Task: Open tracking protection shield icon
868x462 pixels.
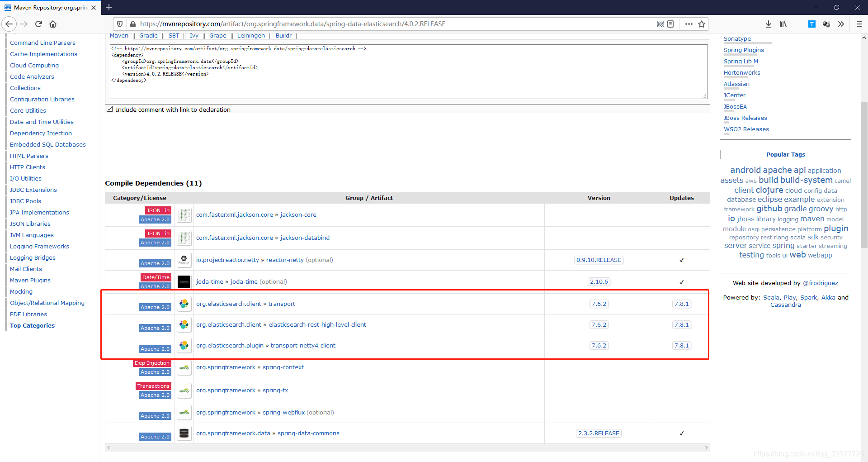Action: coord(120,24)
